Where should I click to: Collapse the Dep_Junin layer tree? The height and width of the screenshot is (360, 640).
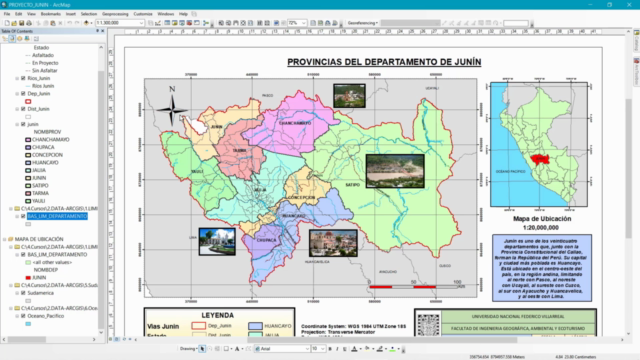[x=17, y=93]
